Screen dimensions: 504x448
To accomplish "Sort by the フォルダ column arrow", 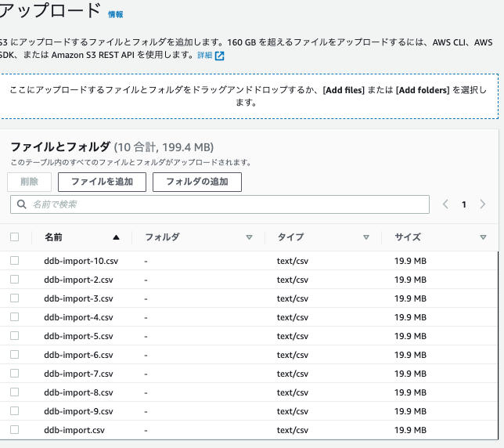I will 249,237.
